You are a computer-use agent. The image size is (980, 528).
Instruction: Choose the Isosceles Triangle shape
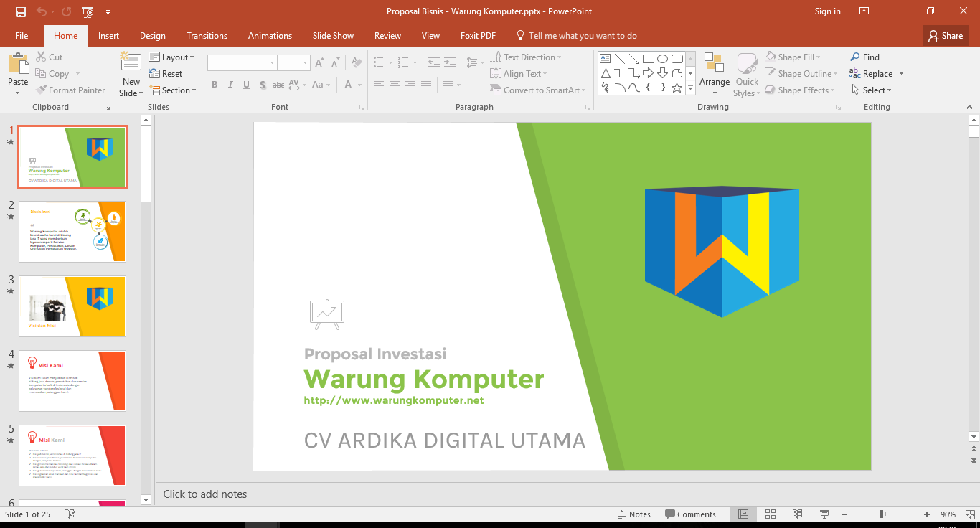(606, 73)
